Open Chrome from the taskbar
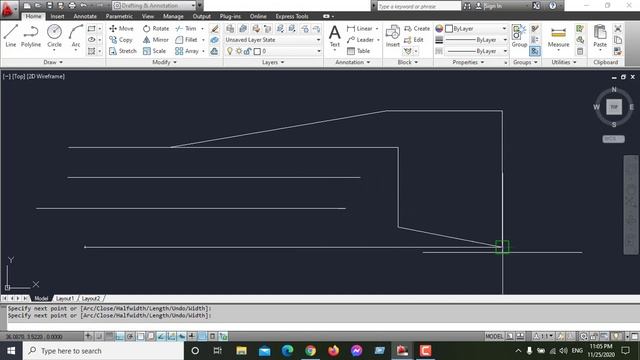The height and width of the screenshot is (360, 640). pos(310,351)
